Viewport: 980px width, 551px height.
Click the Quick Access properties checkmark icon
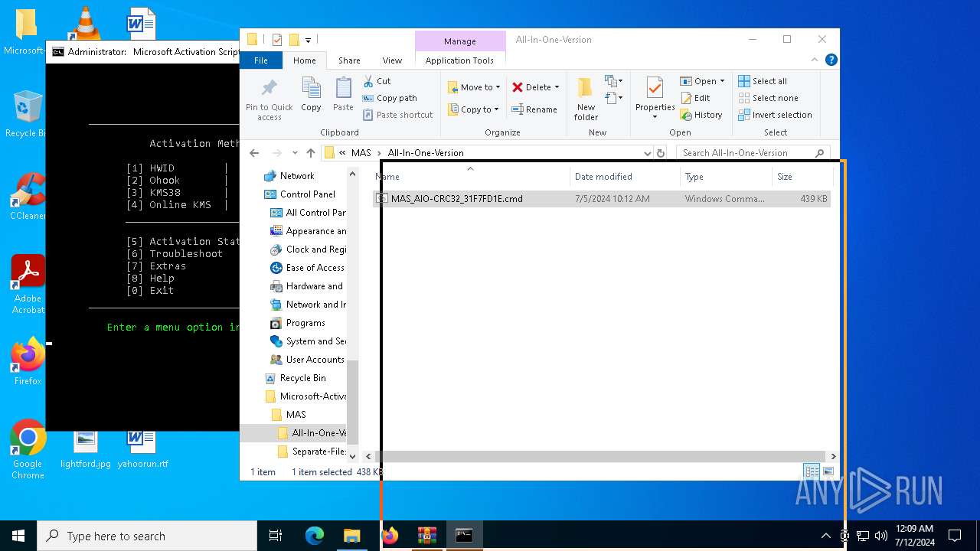[x=276, y=40]
